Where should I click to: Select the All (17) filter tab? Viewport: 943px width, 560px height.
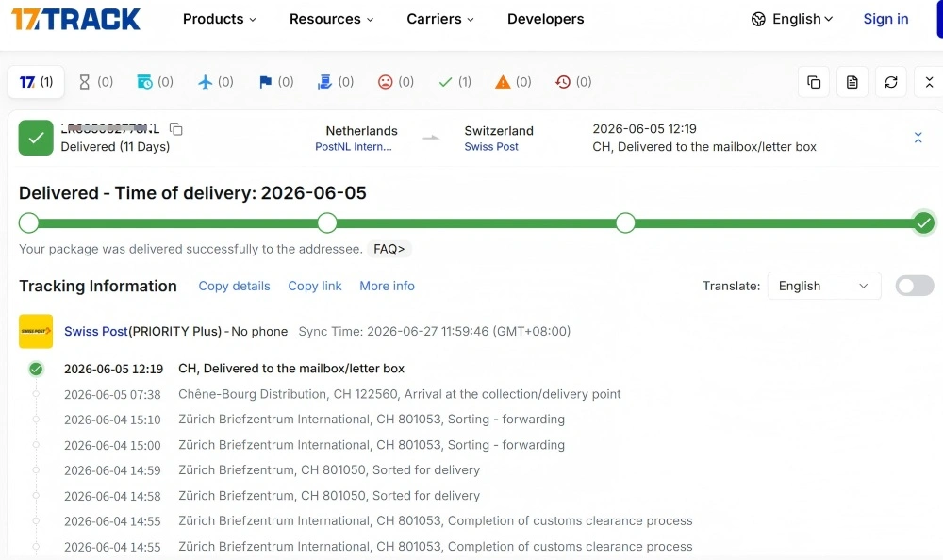coord(36,82)
